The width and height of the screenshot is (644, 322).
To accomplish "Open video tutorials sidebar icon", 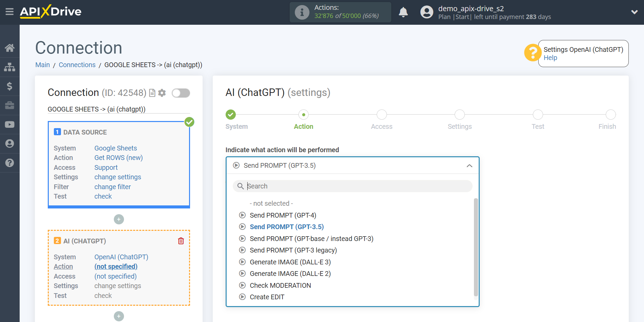I will pos(9,124).
